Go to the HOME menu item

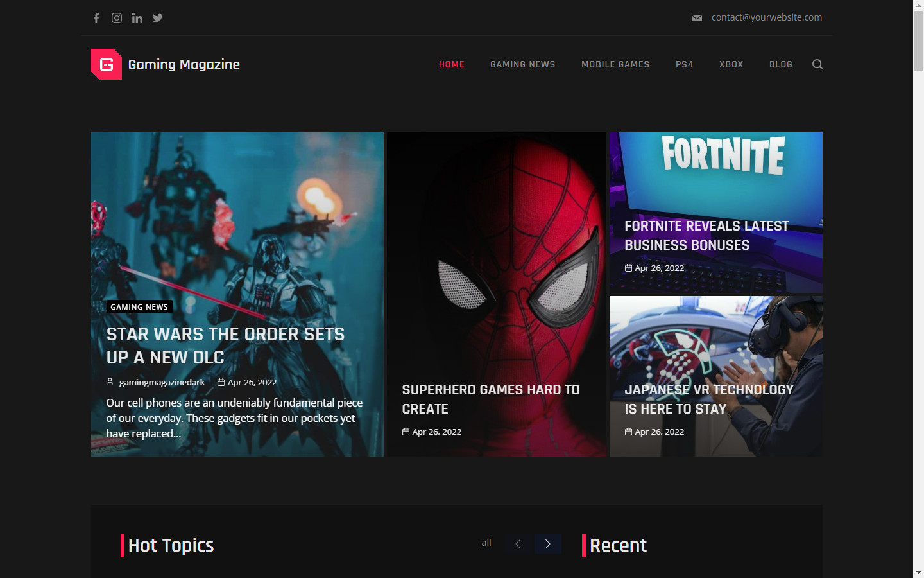(x=452, y=64)
